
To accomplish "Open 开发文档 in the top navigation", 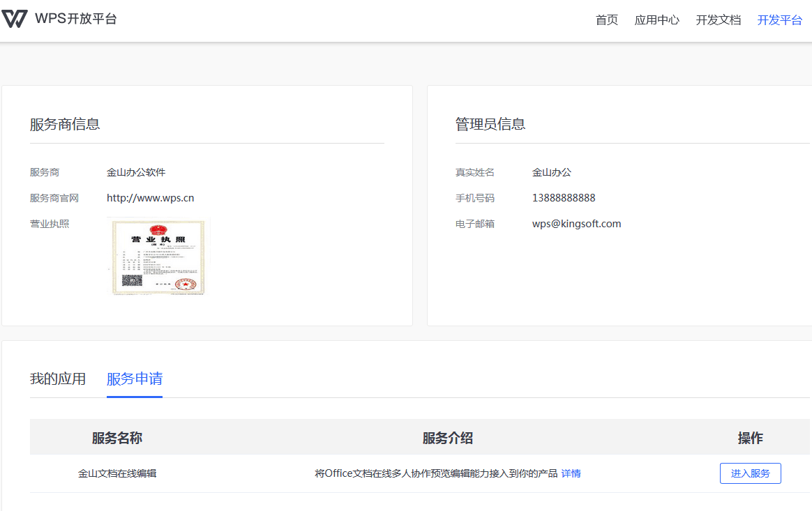I will [x=718, y=20].
